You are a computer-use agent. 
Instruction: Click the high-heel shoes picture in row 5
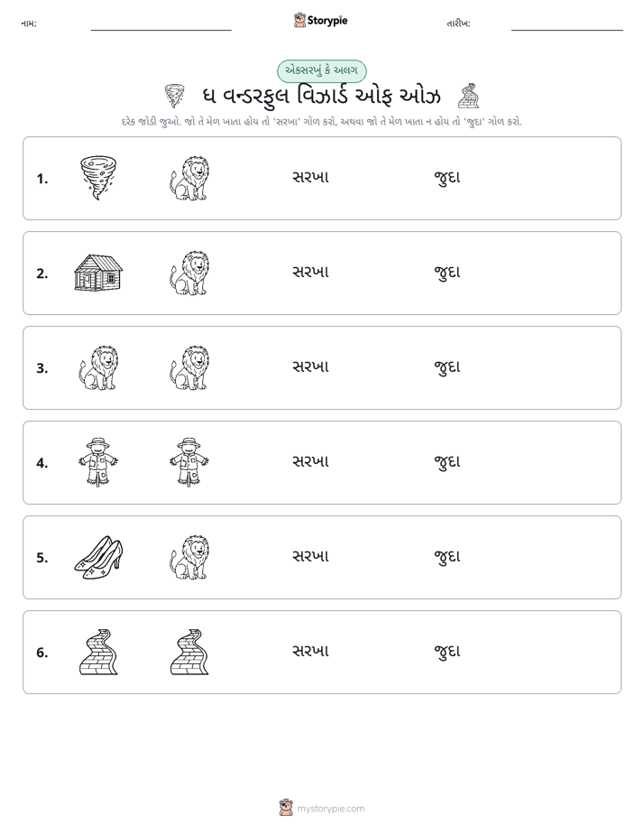click(98, 557)
